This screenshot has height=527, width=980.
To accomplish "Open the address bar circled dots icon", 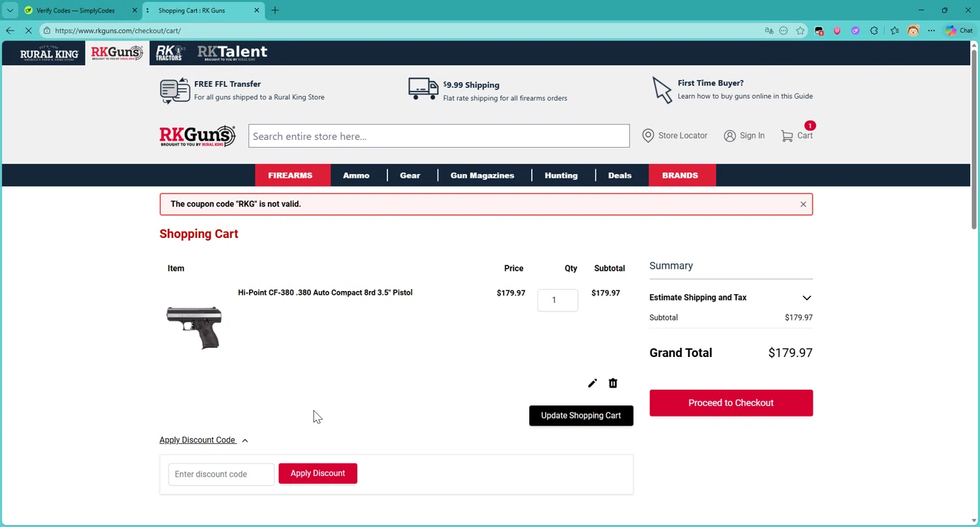I will tap(783, 31).
